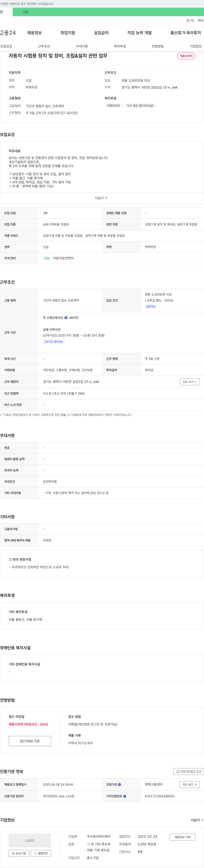The image size is (204, 868).
Task: Expand 지도 보기 for 근무 예정지
Action: 190,382
